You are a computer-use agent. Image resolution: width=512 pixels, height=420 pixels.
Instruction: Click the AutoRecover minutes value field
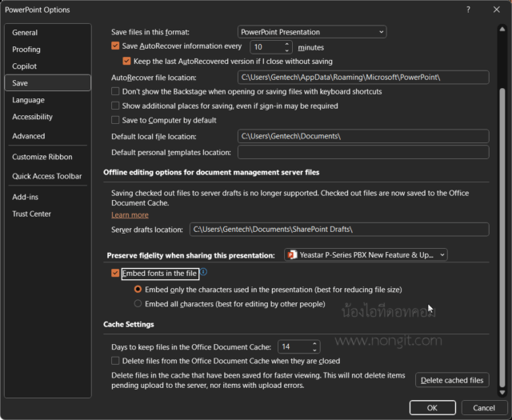tap(266, 47)
